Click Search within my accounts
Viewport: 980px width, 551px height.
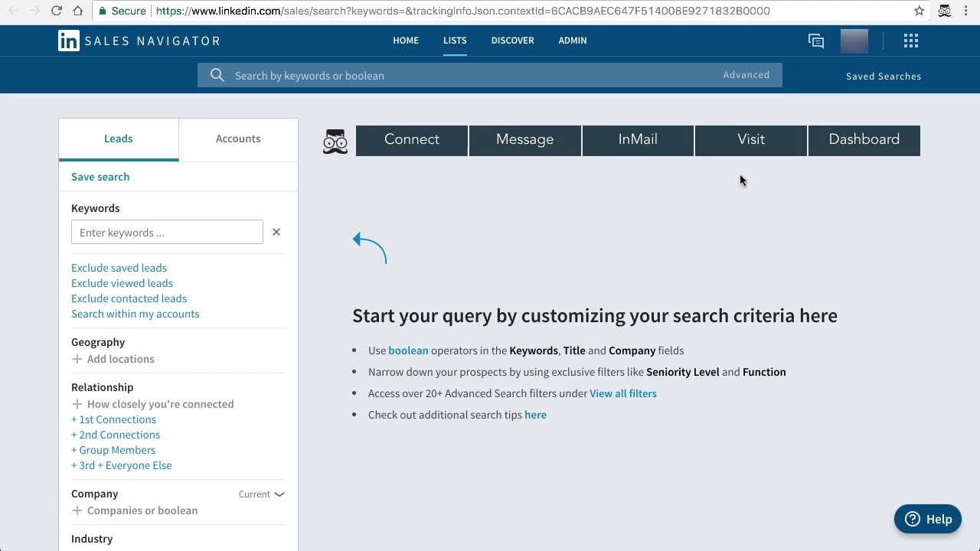click(135, 314)
